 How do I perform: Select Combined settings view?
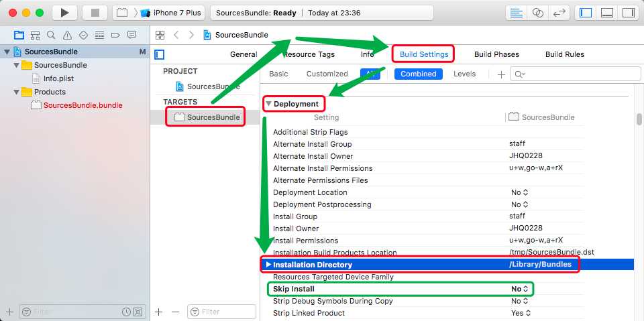419,74
